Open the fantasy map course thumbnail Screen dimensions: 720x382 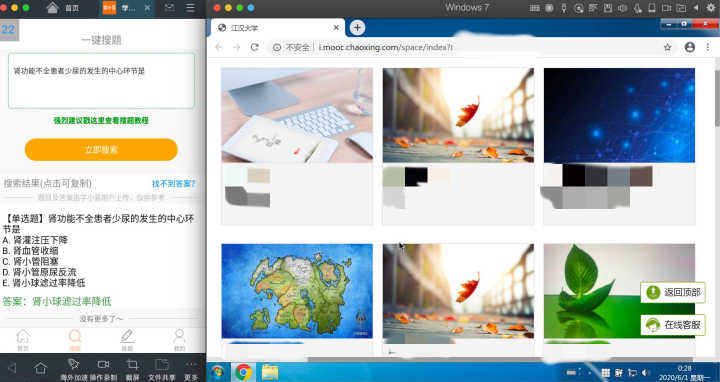click(x=297, y=291)
